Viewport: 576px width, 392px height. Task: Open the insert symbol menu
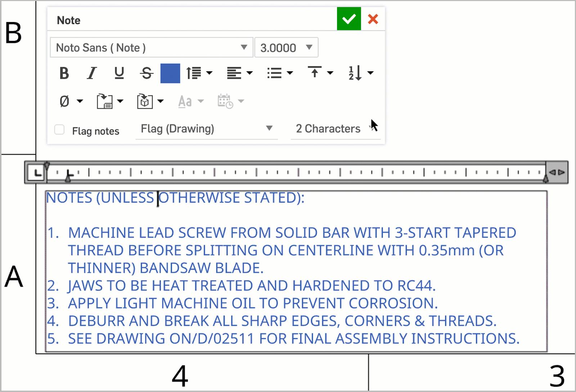pyautogui.click(x=71, y=101)
